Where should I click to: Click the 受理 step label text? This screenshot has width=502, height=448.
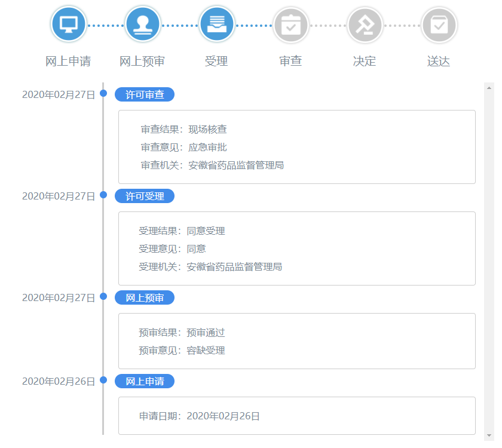coord(216,61)
